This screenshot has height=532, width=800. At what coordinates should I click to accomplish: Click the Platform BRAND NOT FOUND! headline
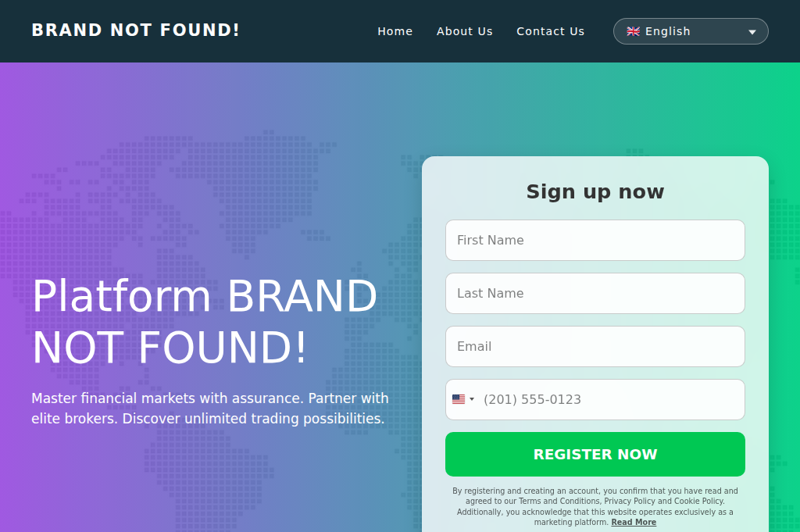point(205,321)
